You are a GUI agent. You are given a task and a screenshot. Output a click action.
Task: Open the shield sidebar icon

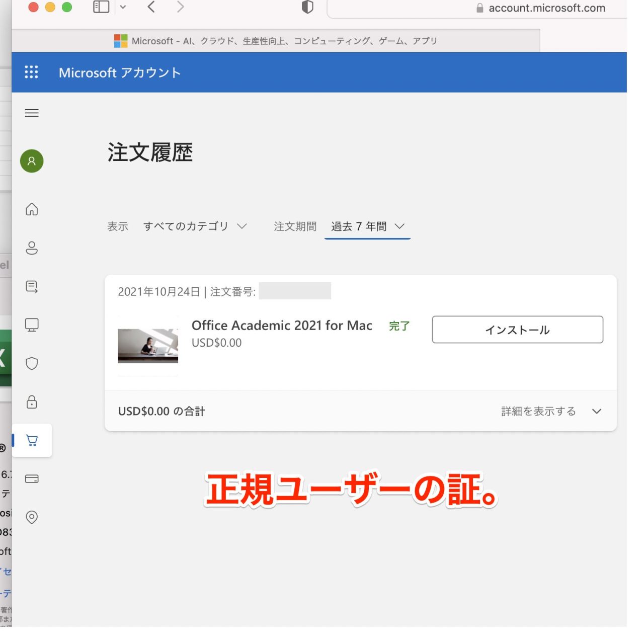click(32, 363)
